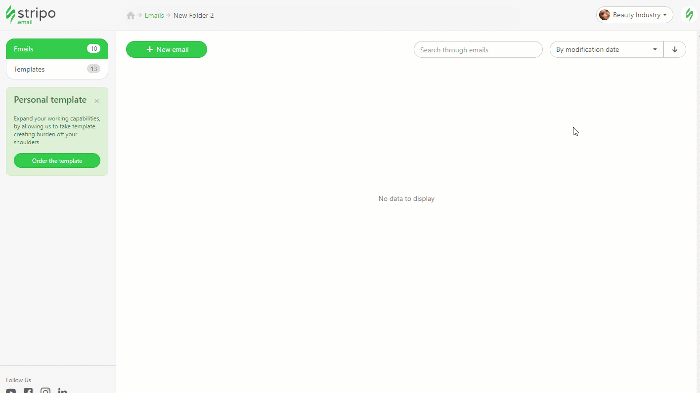The height and width of the screenshot is (393, 700).
Task: Click Order the template button
Action: point(57,161)
